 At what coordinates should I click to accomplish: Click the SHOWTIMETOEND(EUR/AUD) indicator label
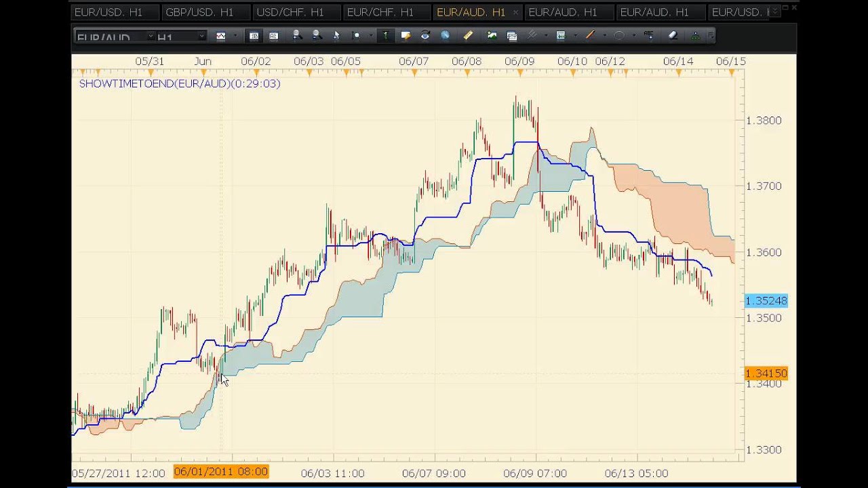[x=180, y=83]
